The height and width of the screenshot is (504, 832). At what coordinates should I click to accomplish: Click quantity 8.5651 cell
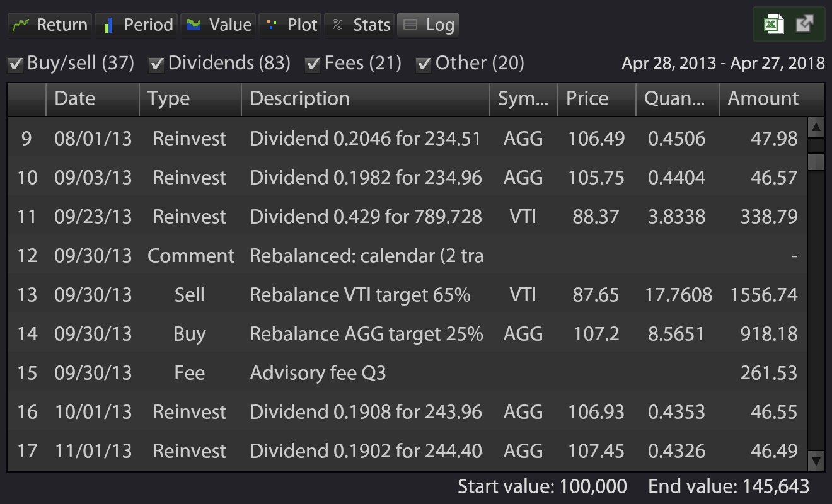(676, 334)
